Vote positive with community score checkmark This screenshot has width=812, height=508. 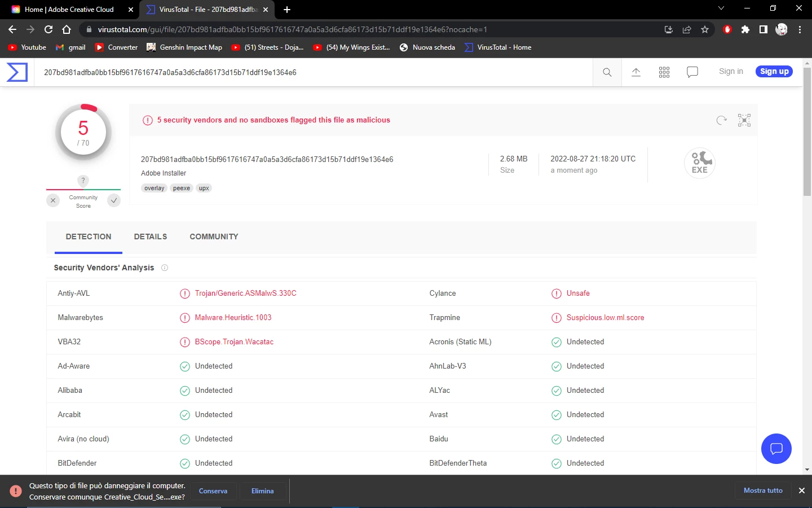(114, 200)
